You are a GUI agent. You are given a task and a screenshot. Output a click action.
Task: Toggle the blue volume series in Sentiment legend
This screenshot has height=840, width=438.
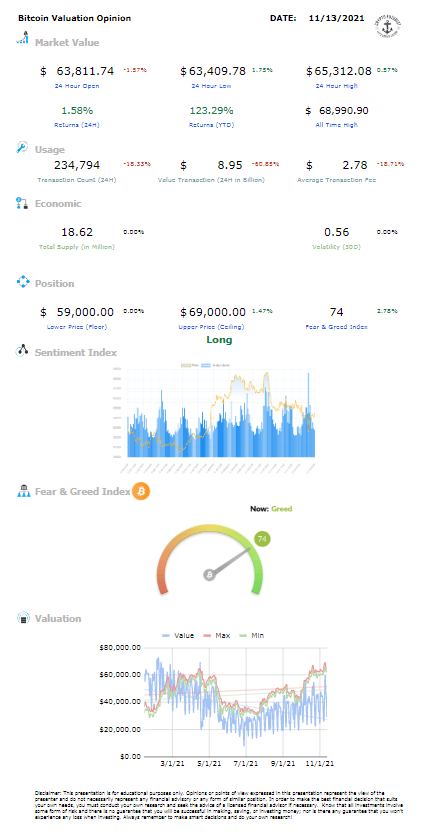click(215, 365)
